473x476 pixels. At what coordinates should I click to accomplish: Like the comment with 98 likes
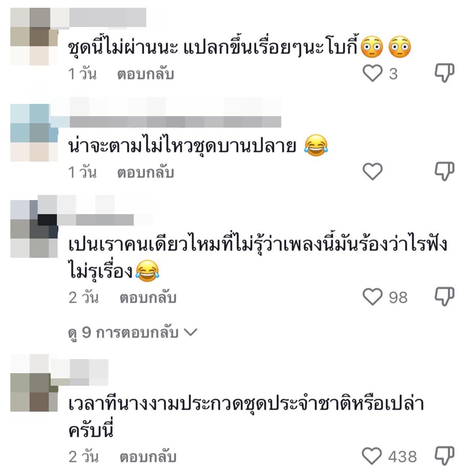(372, 297)
